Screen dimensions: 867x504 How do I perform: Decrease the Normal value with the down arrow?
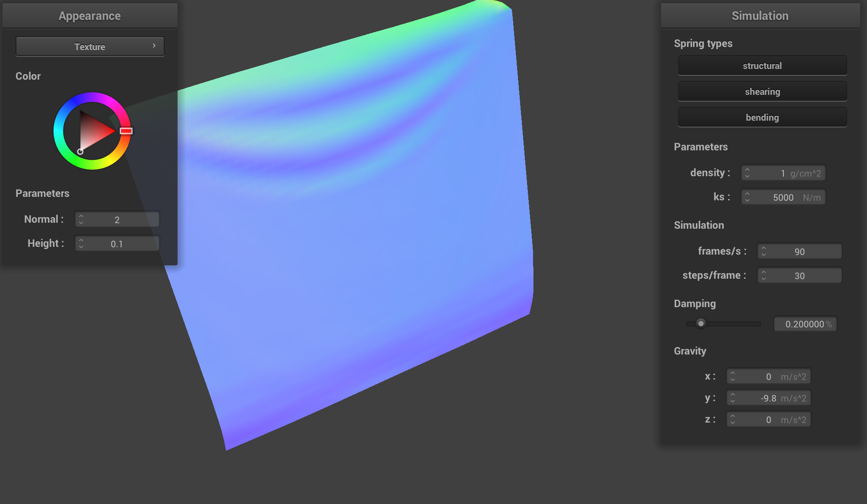81,223
